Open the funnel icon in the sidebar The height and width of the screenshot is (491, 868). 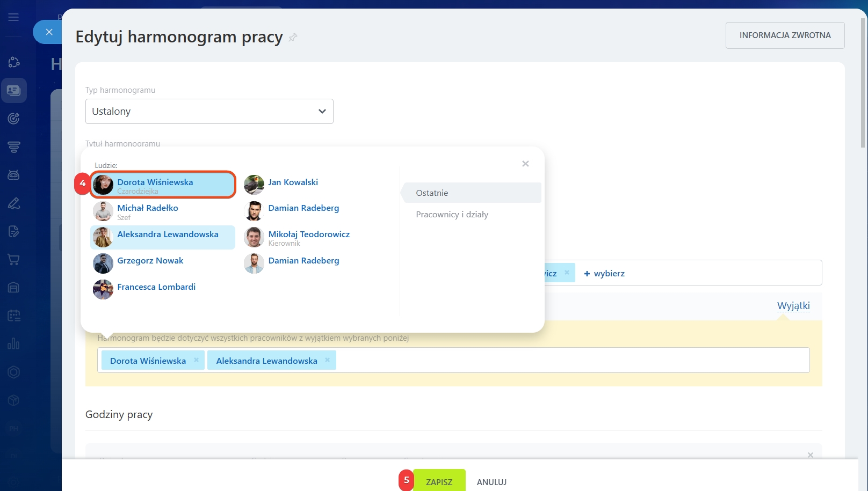click(14, 146)
